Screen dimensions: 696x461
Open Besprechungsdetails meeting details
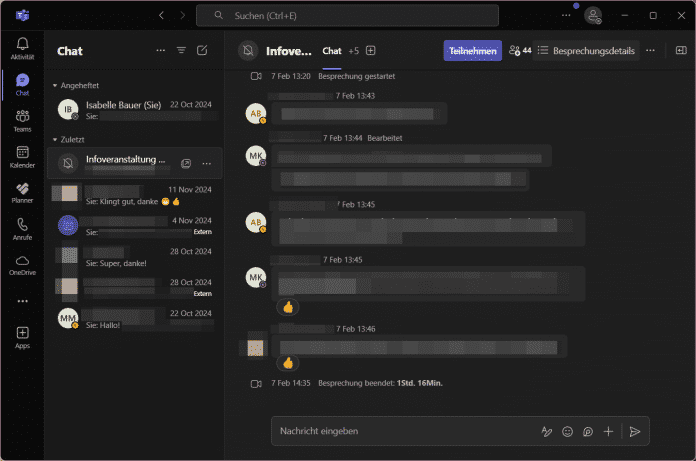586,51
